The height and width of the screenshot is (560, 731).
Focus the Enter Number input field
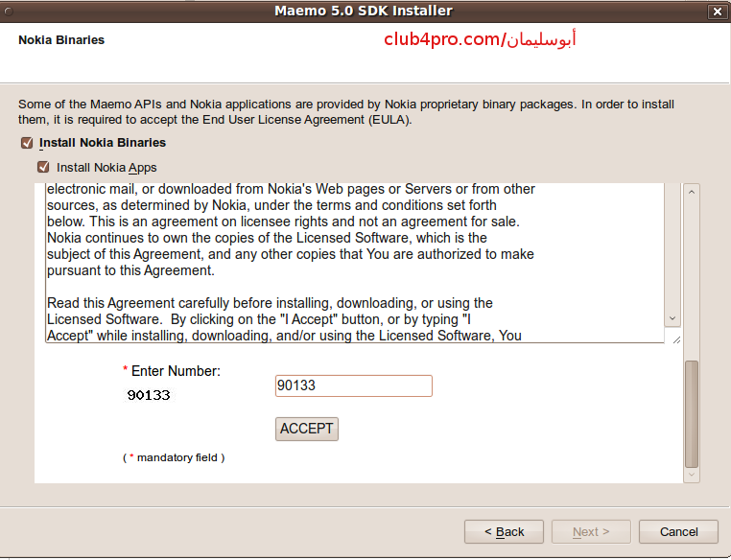(x=353, y=385)
